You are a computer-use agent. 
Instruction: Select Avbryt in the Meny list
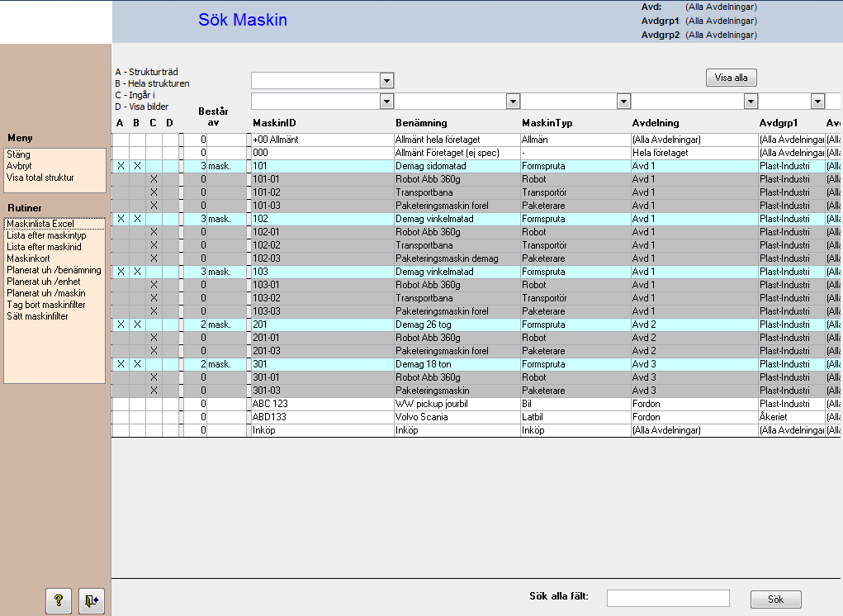pyautogui.click(x=19, y=166)
